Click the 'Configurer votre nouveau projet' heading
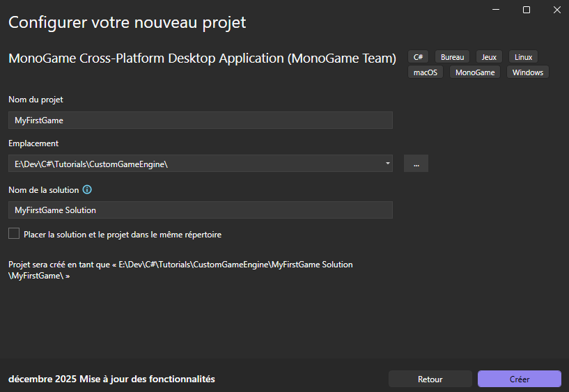Viewport: 569px width, 392px height. [x=127, y=22]
